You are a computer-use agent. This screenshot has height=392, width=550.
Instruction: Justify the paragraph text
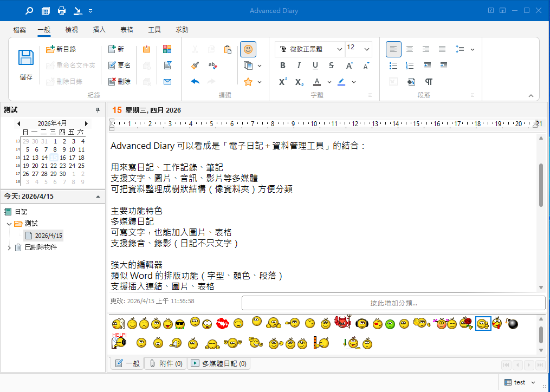coord(442,49)
